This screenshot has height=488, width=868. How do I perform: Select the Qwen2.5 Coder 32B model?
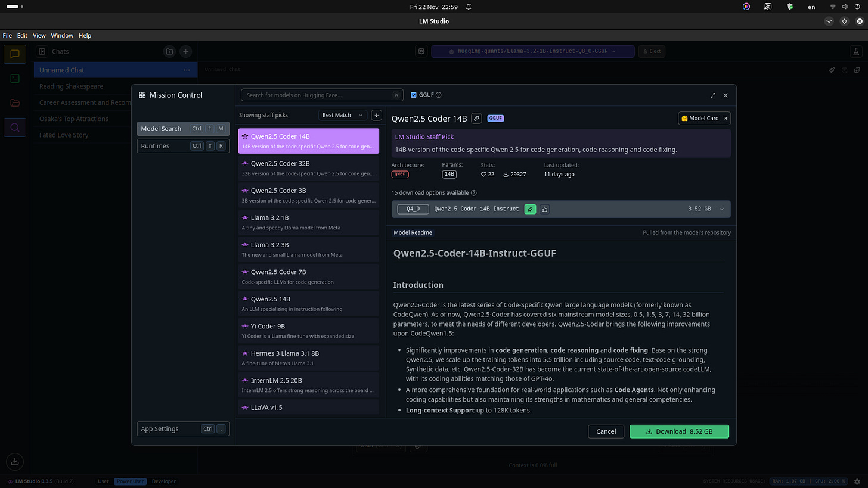308,168
